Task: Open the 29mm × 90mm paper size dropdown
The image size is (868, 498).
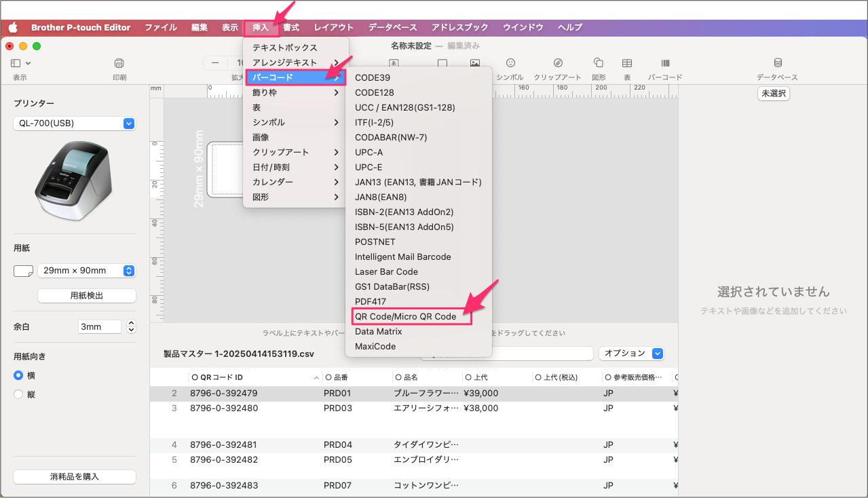Action: pos(87,271)
